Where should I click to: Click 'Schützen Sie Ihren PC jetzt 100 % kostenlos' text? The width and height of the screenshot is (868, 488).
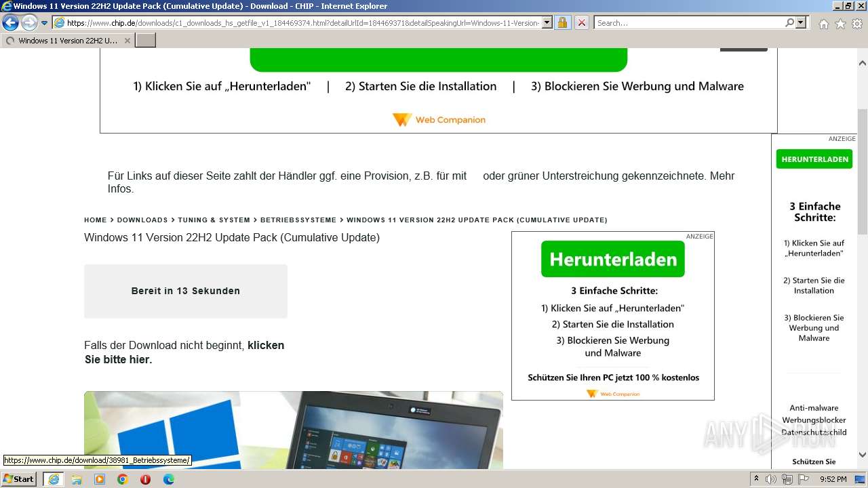(614, 378)
